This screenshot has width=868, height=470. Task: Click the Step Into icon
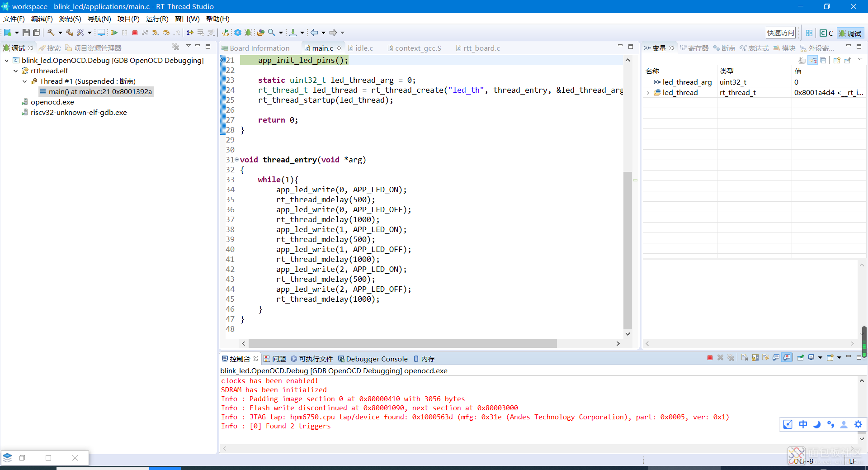155,33
